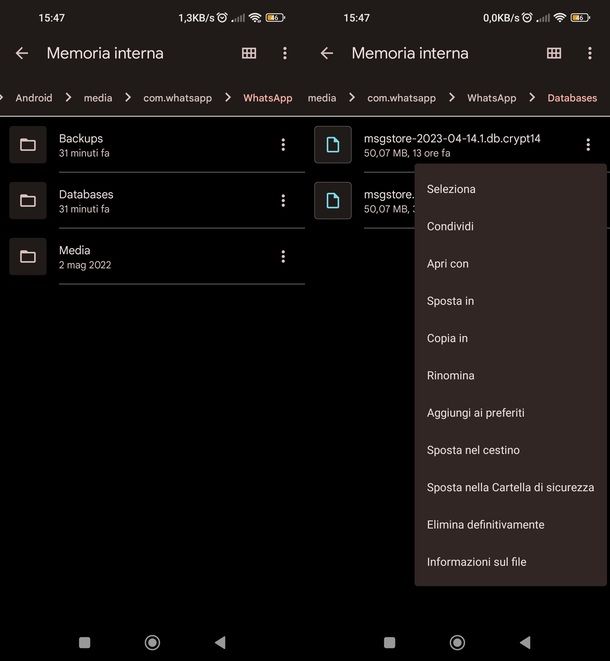Tap the Databases folder icon

click(28, 201)
